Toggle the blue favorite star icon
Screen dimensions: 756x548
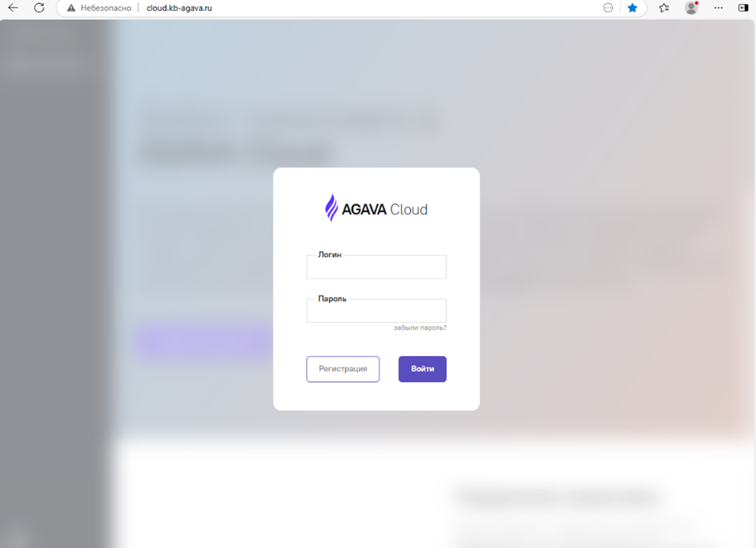632,8
